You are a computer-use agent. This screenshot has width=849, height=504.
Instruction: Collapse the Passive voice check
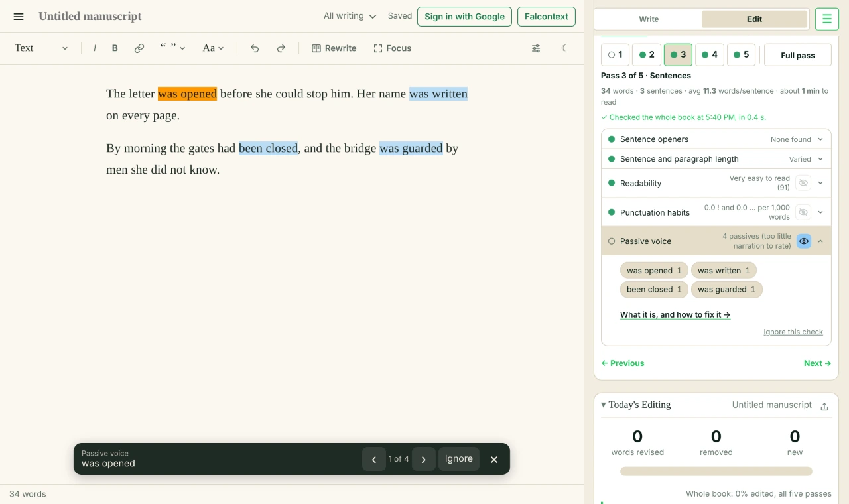(820, 241)
